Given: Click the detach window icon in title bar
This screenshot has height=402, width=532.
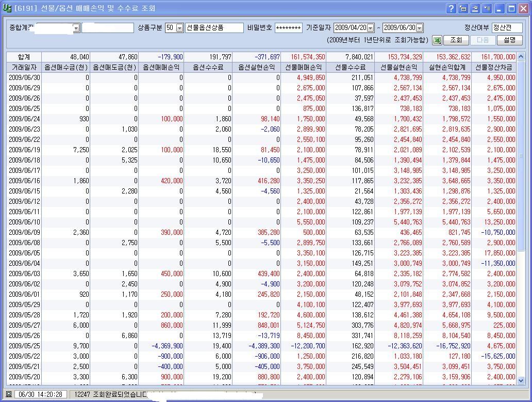Looking at the screenshot, I should 463,8.
